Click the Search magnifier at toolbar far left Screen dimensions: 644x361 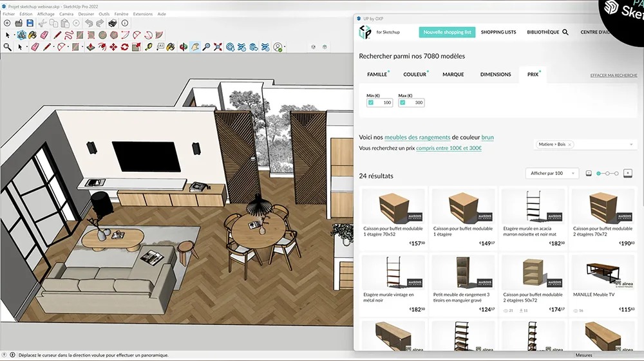pyautogui.click(x=7, y=47)
